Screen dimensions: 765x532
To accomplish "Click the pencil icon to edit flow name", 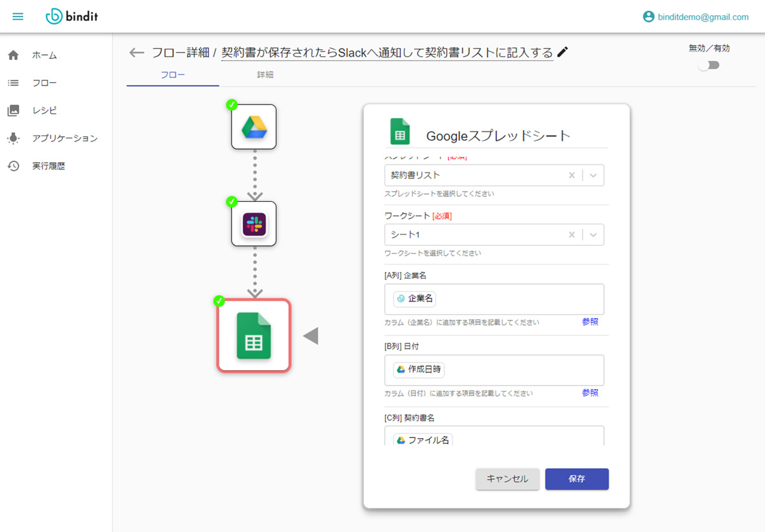I will coord(562,52).
